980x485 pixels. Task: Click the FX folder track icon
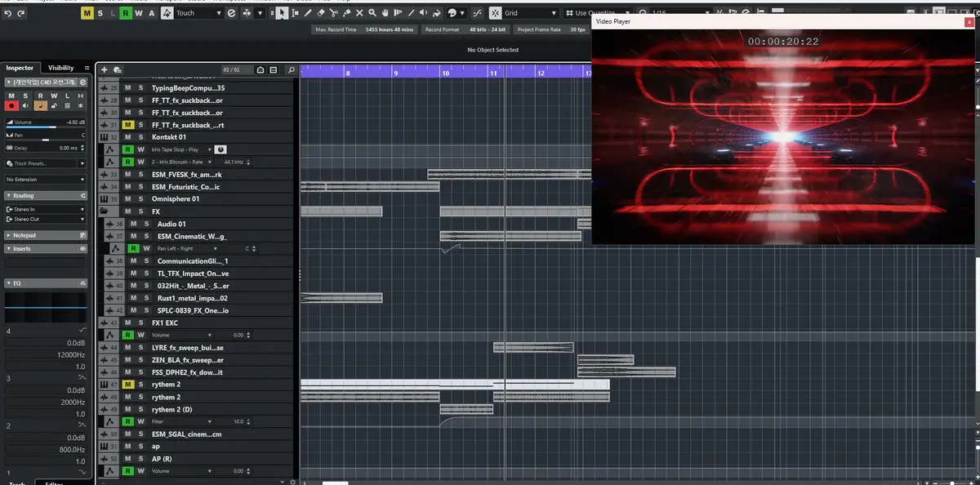click(x=105, y=211)
